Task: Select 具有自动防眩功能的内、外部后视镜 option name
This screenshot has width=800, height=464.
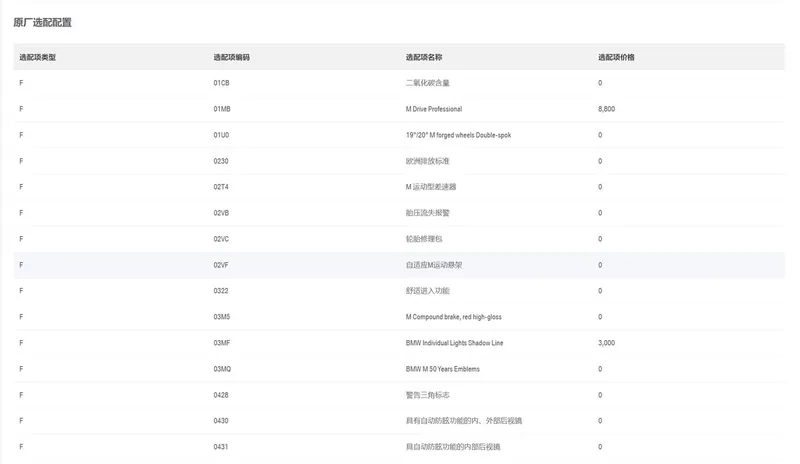Action: [x=464, y=421]
